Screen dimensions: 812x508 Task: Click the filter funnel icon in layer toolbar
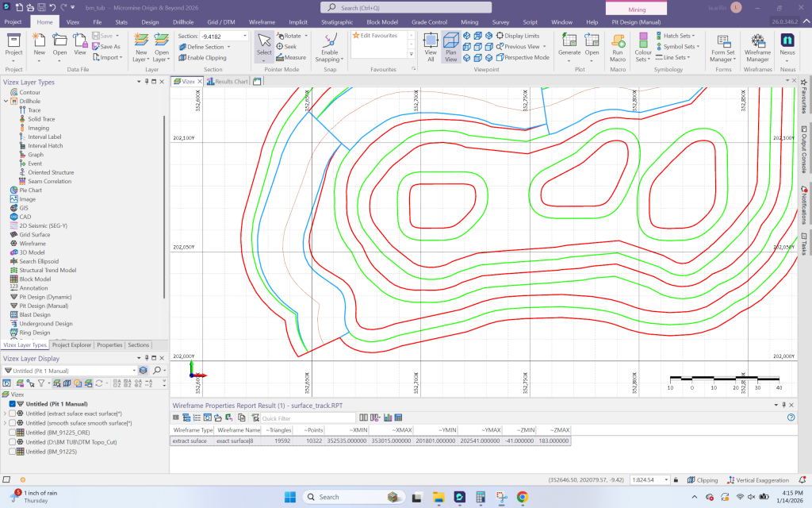(41, 383)
